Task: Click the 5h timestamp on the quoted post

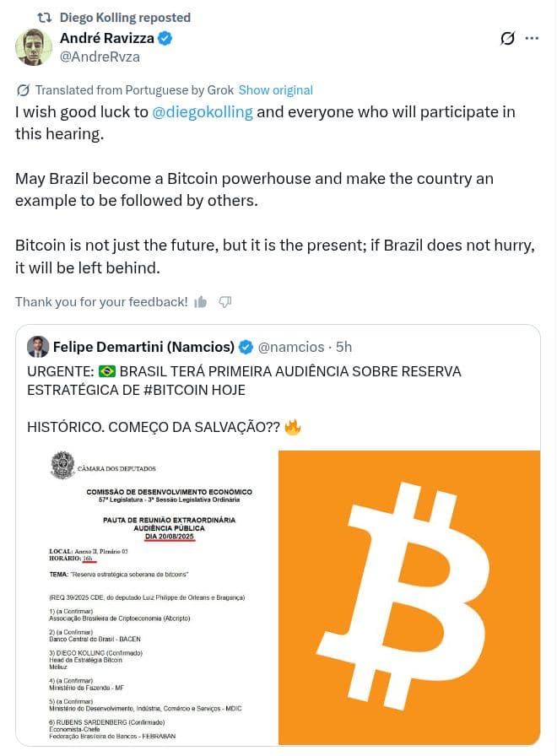Action: point(342,346)
